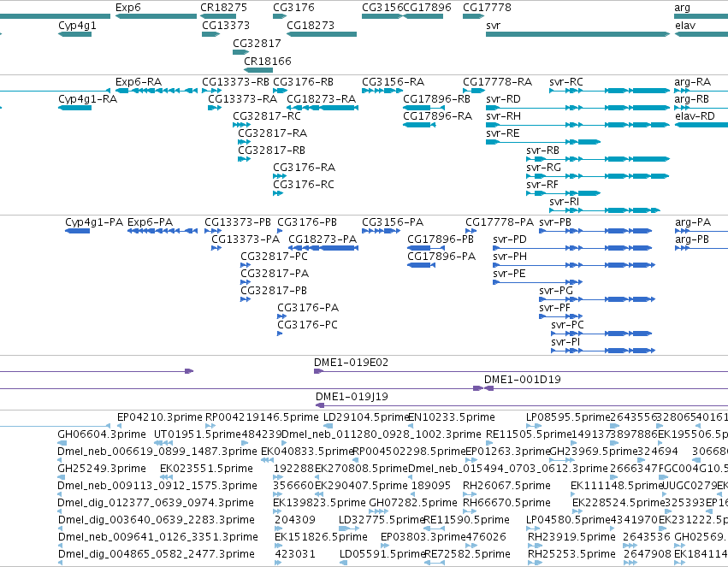728x567 pixels.
Task: Click the RH25253.5prime EST label
Action: tap(571, 554)
